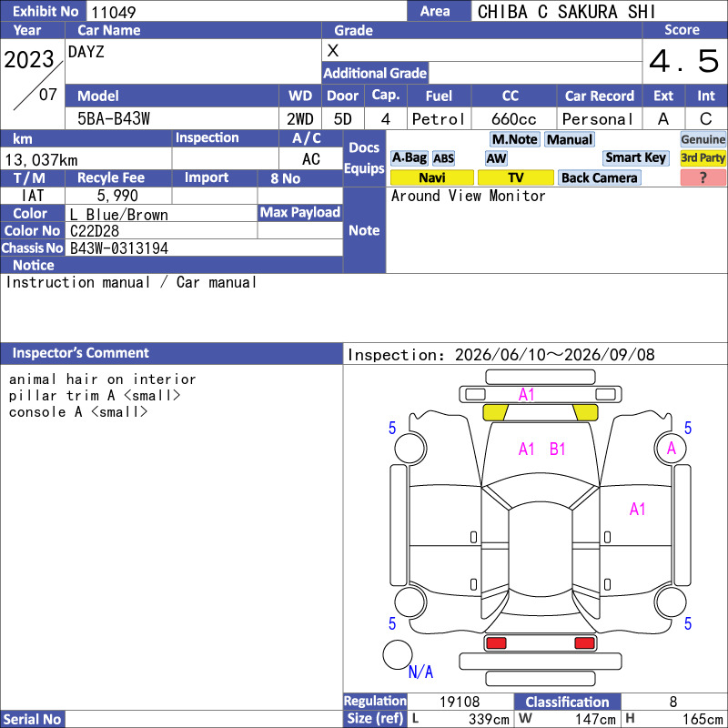Click chassis number B43W-0313194

click(119, 248)
